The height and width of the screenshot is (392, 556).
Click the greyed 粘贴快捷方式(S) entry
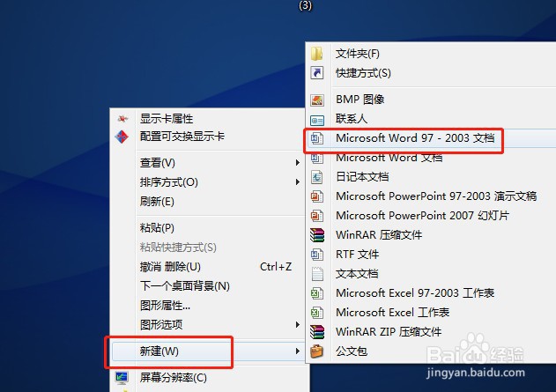pos(178,247)
